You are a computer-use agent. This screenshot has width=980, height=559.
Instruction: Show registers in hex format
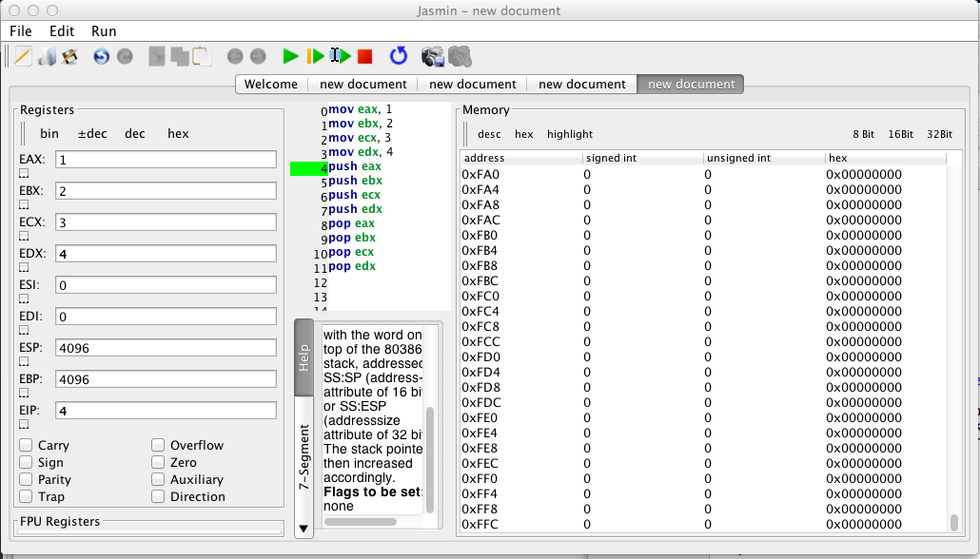[178, 134]
